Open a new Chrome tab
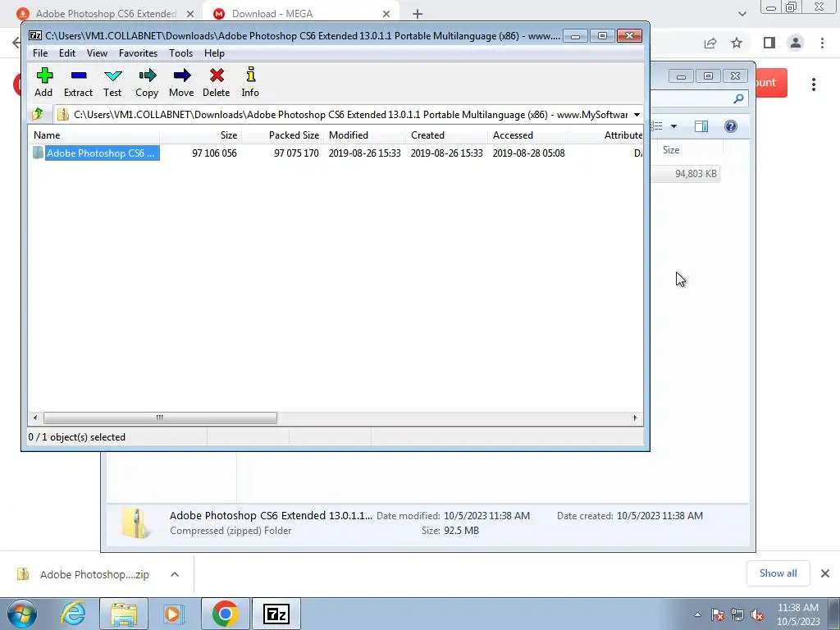The image size is (840, 630). click(418, 14)
